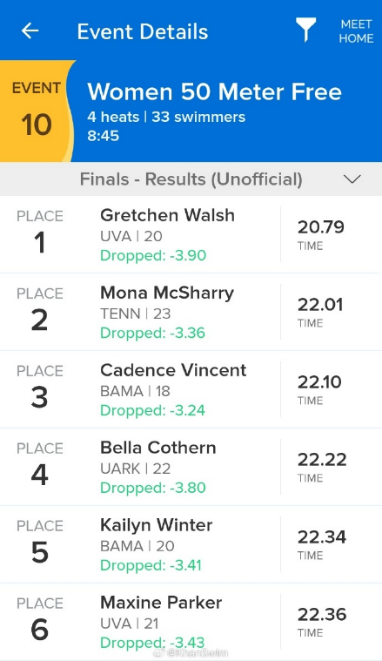Open Kailyn Winter result row

191,545
